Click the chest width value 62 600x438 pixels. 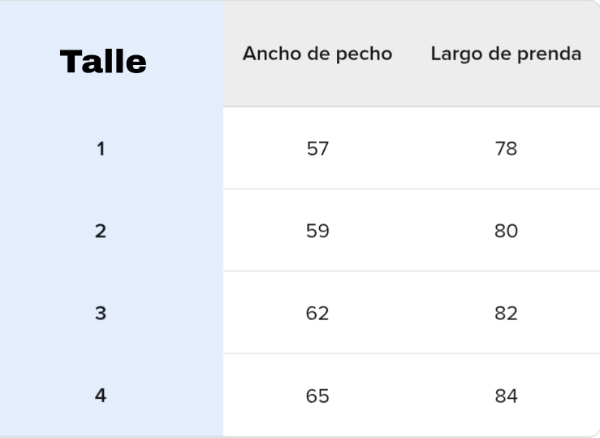tap(317, 313)
